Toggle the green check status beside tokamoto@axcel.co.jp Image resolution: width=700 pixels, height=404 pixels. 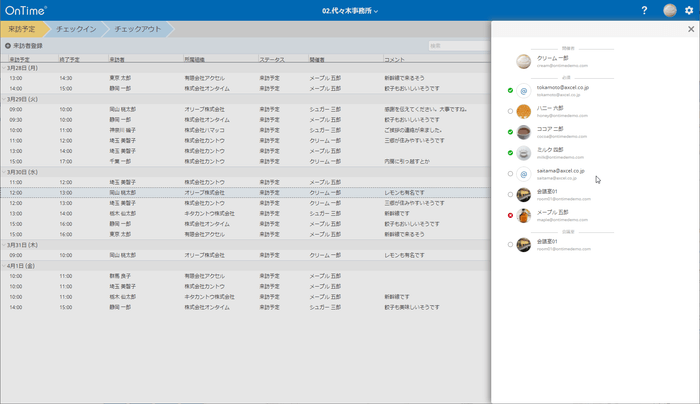click(510, 91)
